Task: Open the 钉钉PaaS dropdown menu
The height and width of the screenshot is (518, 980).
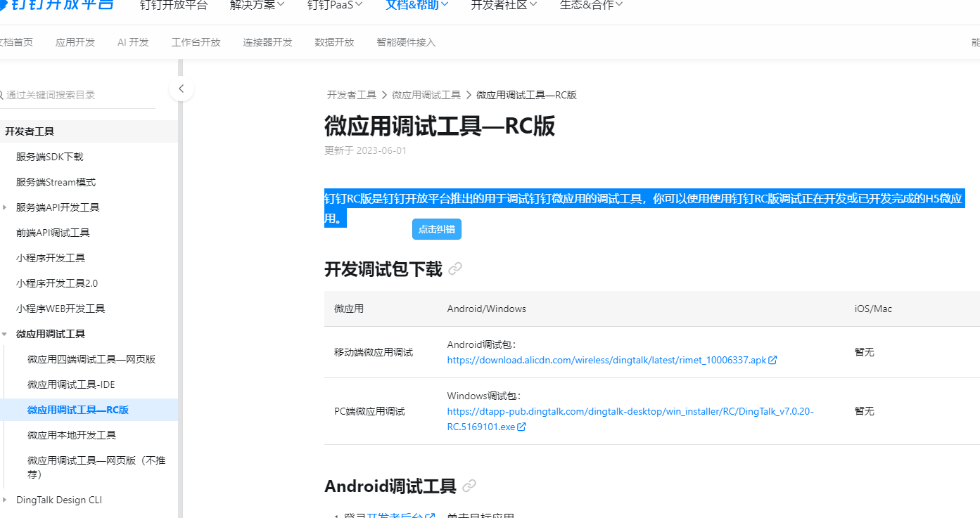Action: (x=335, y=5)
